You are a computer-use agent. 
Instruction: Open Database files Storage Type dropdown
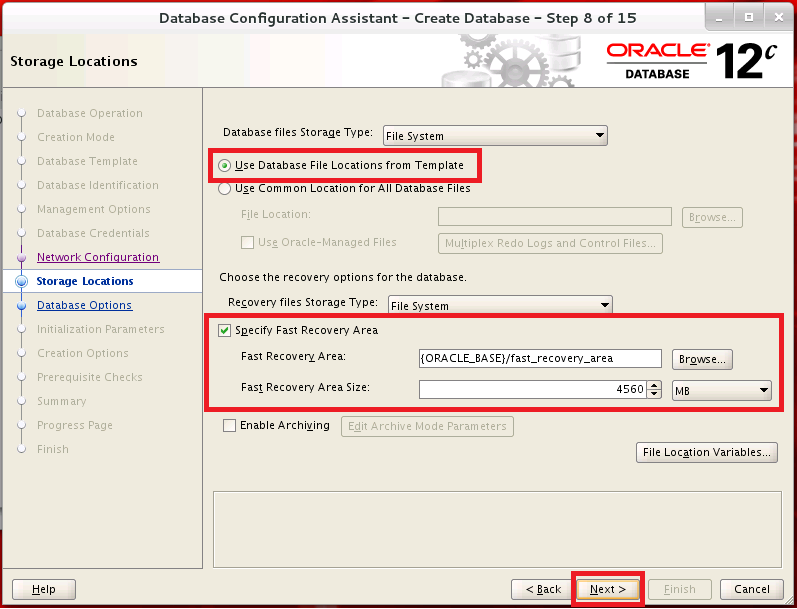click(x=495, y=136)
